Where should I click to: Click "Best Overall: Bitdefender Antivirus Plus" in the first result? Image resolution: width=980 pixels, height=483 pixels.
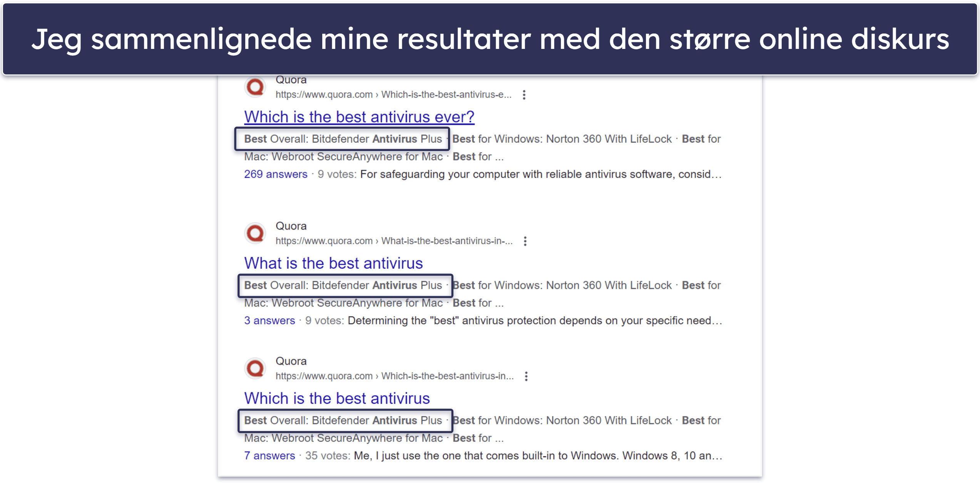(343, 139)
